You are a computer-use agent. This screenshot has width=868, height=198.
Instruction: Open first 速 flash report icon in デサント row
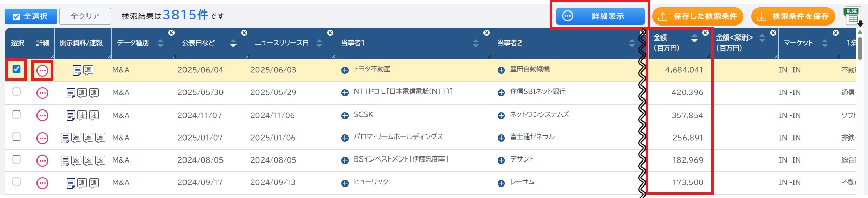point(76,160)
